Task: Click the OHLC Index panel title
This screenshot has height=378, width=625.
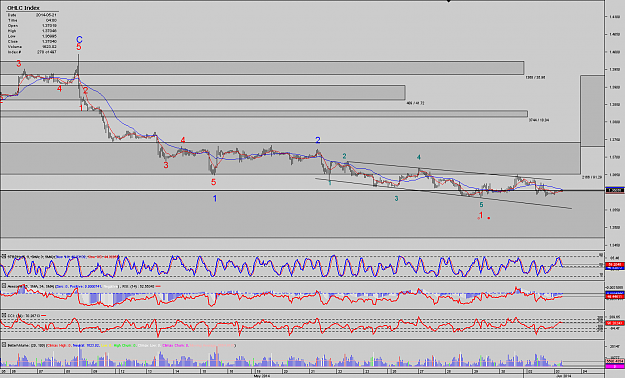Action: (x=24, y=8)
